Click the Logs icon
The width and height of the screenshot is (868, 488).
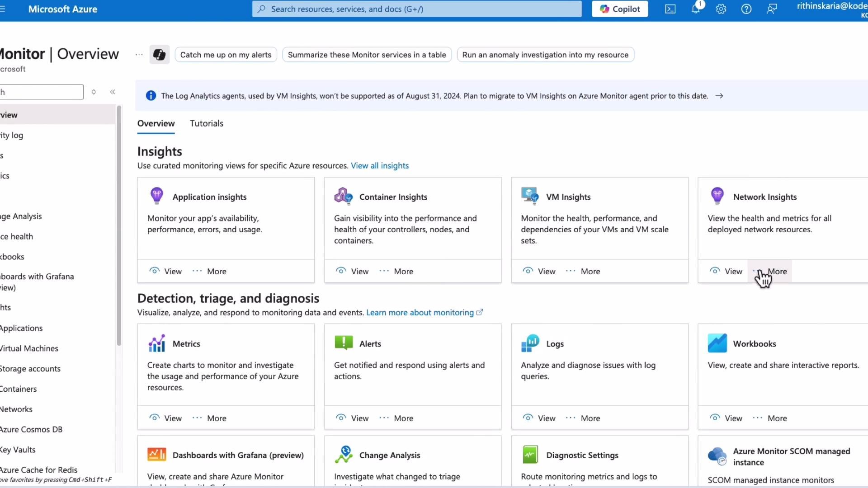coord(530,343)
